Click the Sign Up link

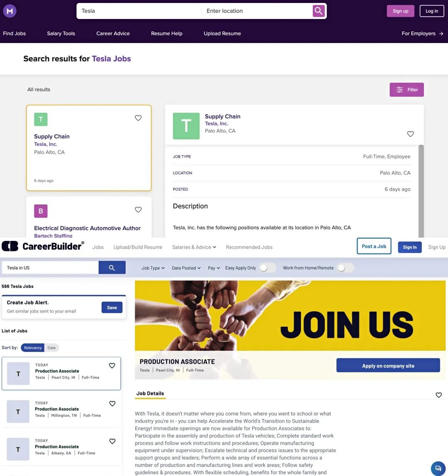coord(437,247)
